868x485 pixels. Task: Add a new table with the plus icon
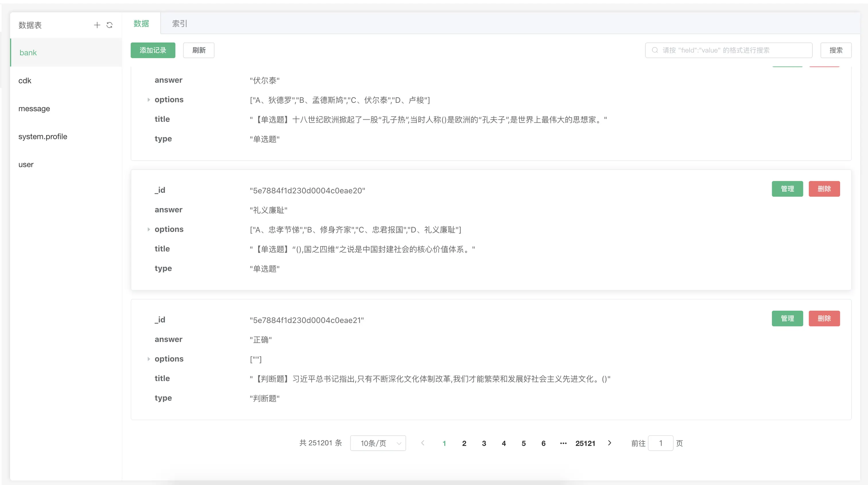point(97,25)
